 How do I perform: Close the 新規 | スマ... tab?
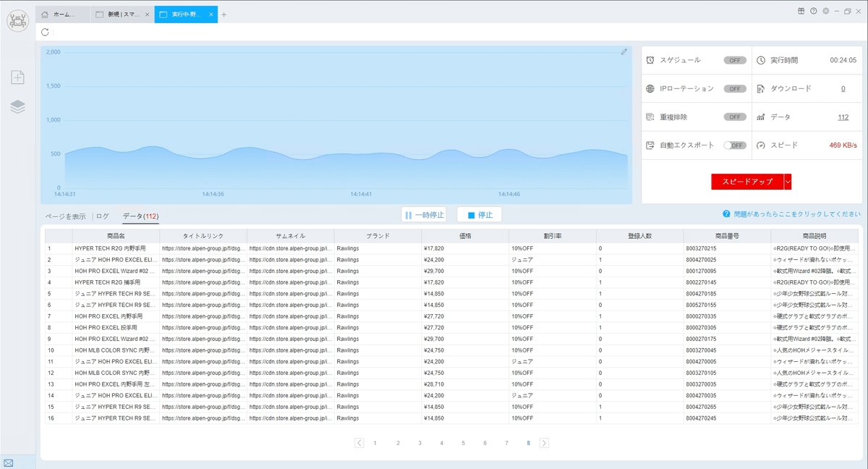(148, 14)
